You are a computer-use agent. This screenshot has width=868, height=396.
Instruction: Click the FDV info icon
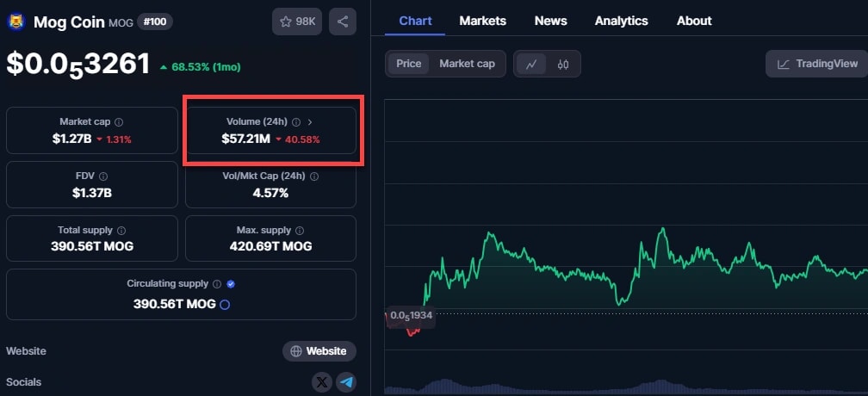point(103,176)
